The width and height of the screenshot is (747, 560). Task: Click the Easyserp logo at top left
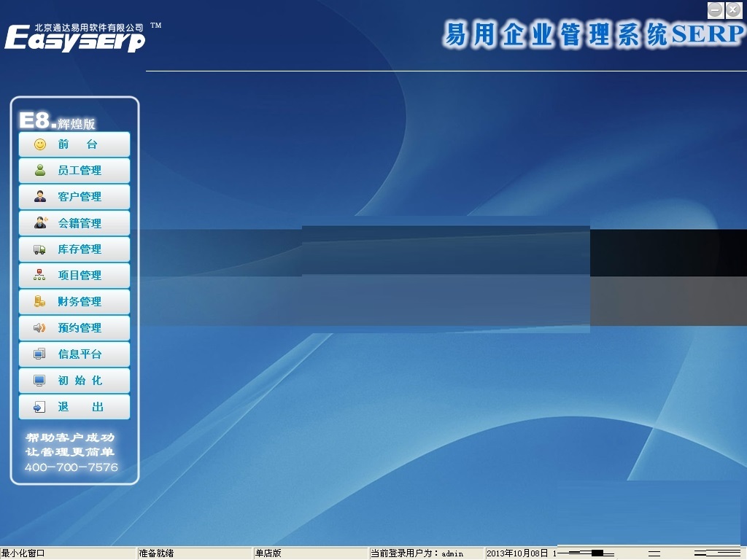click(75, 37)
